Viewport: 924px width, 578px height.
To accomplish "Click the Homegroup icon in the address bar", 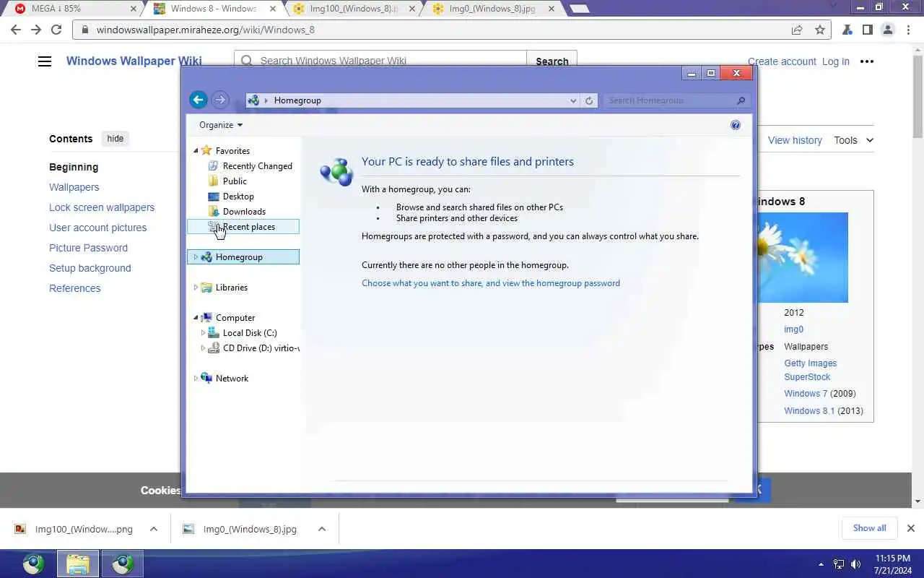I will pyautogui.click(x=253, y=100).
